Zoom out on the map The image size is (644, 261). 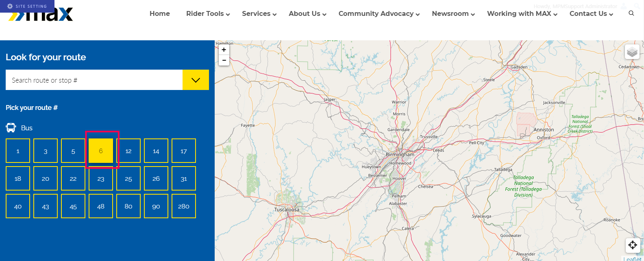point(224,60)
